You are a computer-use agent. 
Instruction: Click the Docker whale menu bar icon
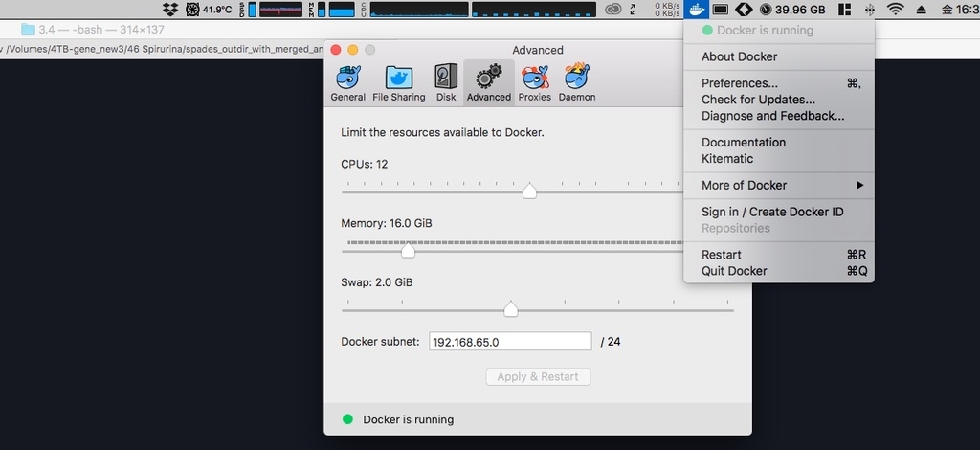pos(697,10)
